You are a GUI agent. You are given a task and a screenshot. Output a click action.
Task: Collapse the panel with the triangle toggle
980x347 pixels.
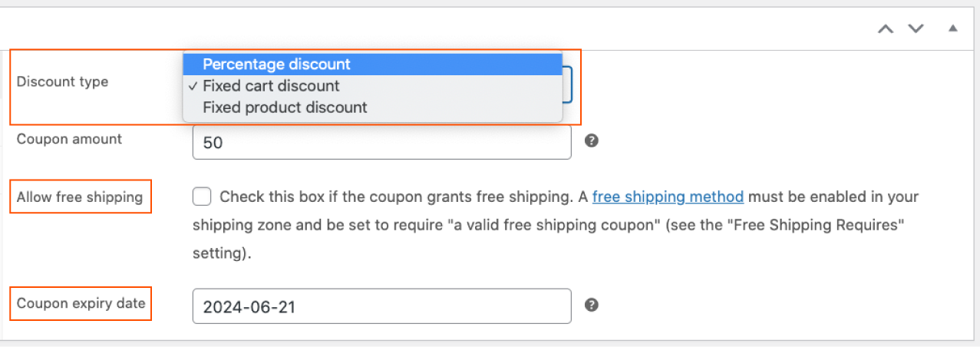pos(952,28)
